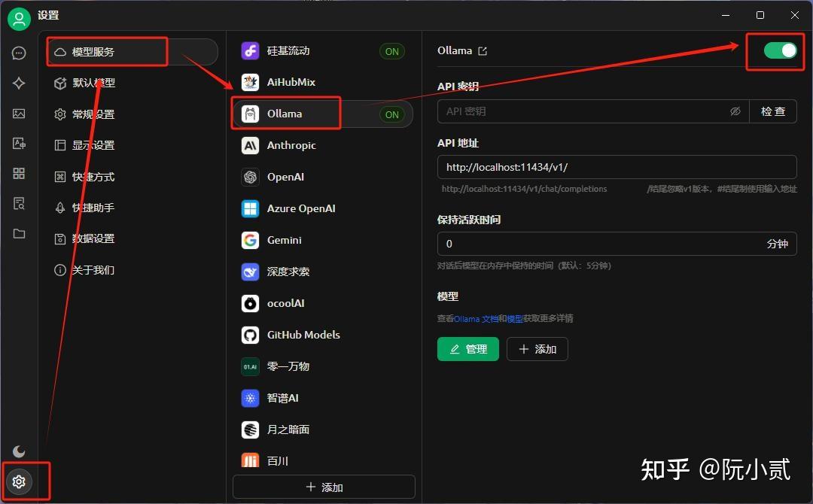Select the Anthropic provider
The height and width of the screenshot is (504, 813).
click(323, 145)
